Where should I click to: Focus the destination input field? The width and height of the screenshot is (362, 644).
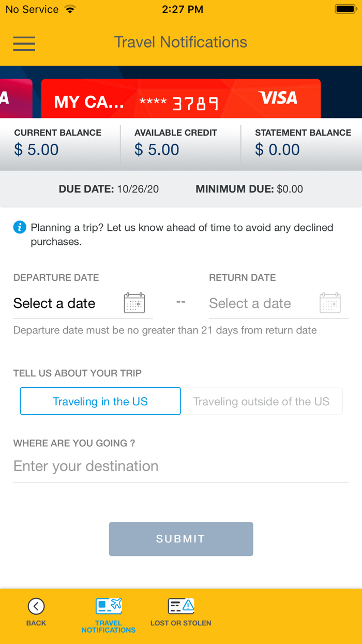click(180, 466)
